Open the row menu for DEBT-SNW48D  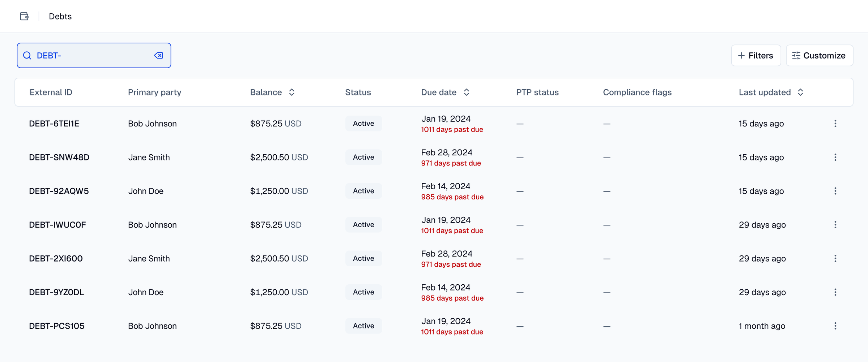point(835,157)
